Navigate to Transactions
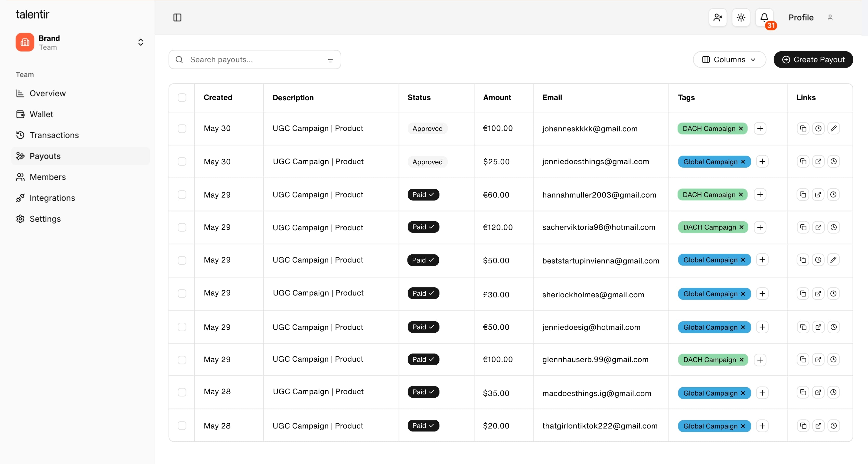 (80, 135)
